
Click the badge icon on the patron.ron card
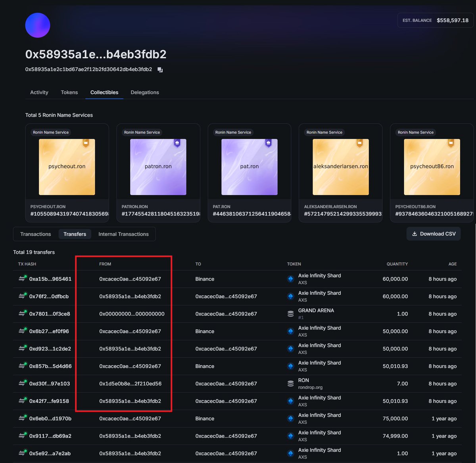click(x=177, y=143)
